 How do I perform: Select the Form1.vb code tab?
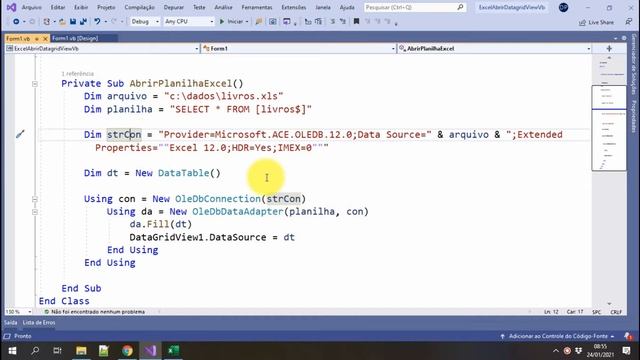[18, 38]
